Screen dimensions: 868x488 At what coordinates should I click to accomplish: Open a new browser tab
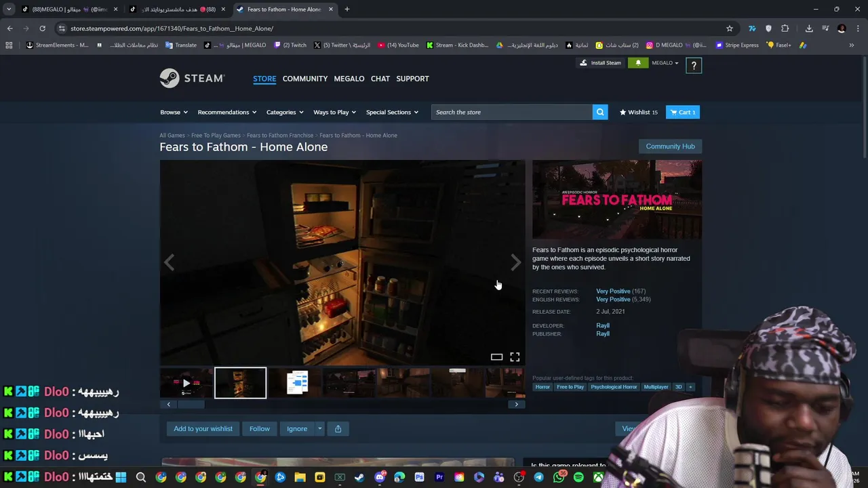click(x=347, y=9)
